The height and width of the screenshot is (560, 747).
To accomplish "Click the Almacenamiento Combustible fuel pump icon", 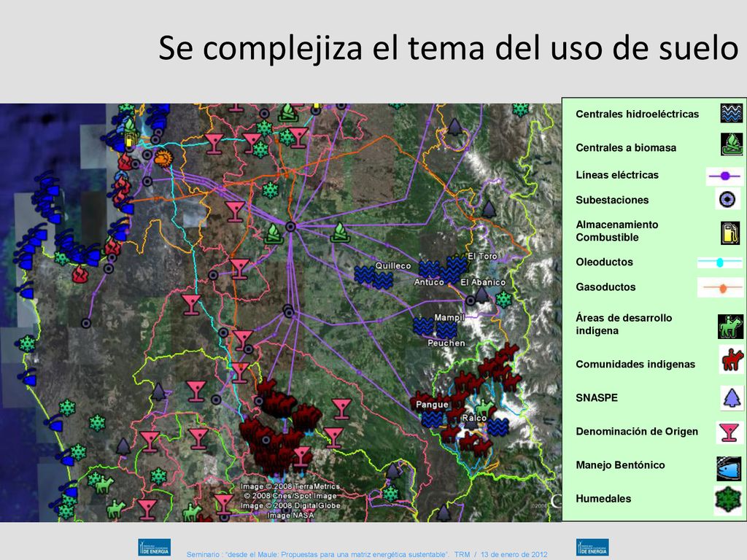I will pyautogui.click(x=729, y=233).
